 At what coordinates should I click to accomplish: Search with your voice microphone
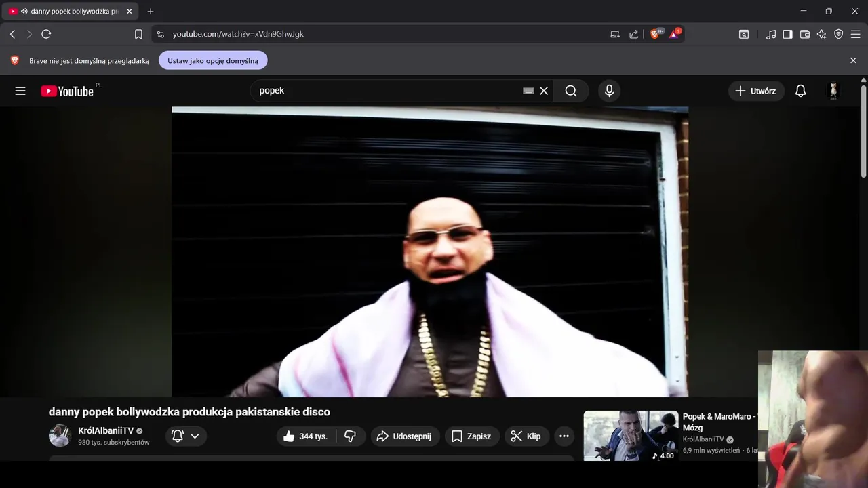point(609,91)
